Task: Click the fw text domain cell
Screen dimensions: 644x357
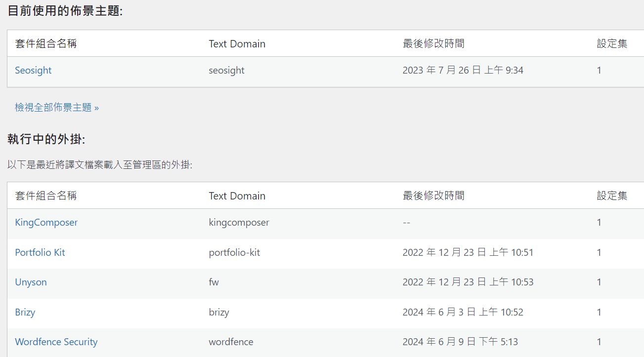Action: point(214,282)
